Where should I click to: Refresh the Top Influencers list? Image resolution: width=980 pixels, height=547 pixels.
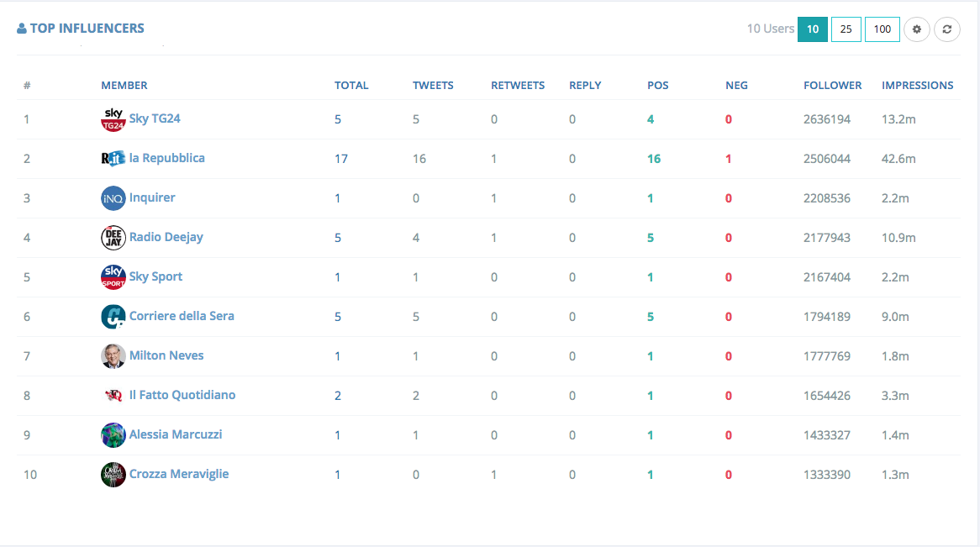point(947,29)
